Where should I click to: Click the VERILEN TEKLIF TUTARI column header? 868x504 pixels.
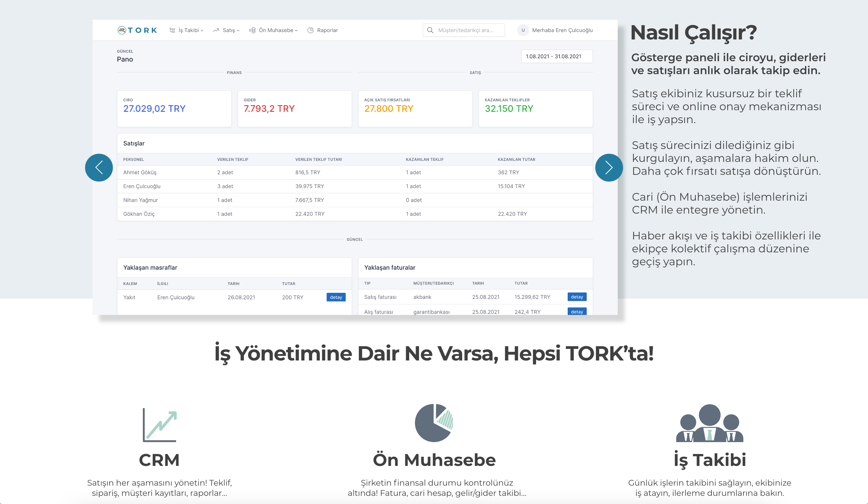pyautogui.click(x=319, y=159)
